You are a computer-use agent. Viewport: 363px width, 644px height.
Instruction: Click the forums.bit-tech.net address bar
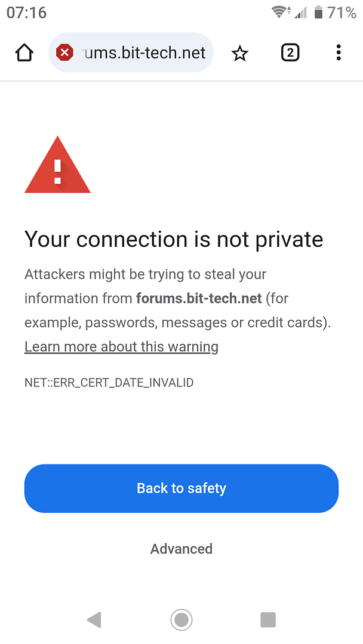131,52
